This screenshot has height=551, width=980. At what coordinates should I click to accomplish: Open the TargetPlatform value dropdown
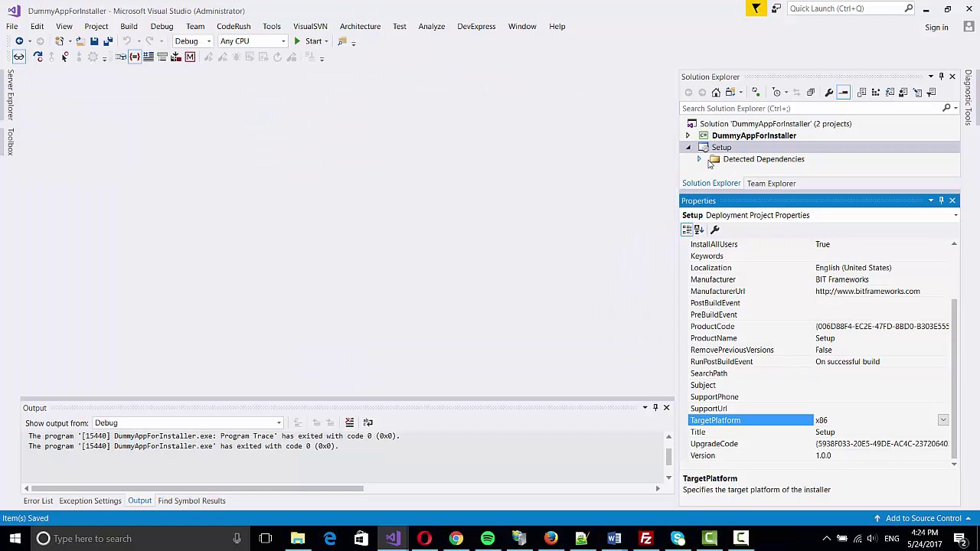tap(943, 420)
